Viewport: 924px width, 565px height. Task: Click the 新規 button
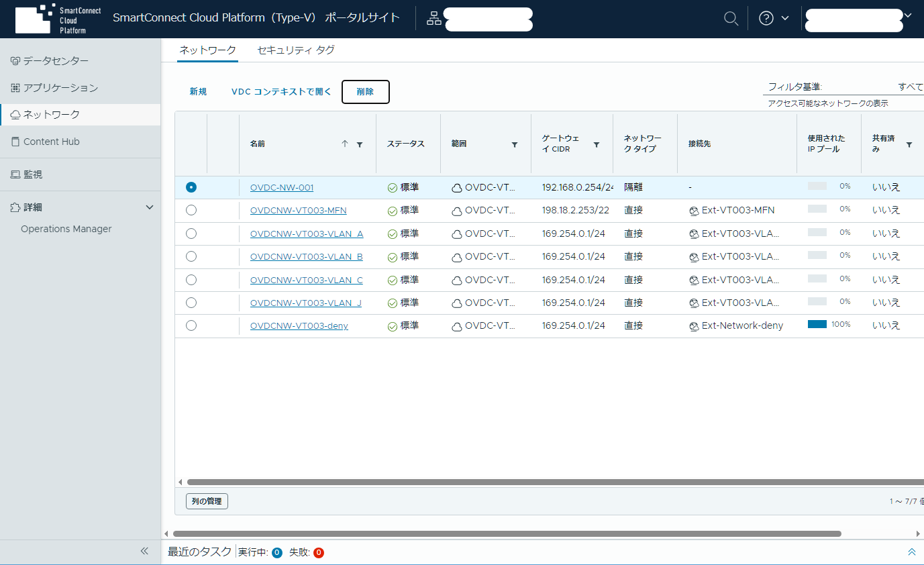coord(198,92)
